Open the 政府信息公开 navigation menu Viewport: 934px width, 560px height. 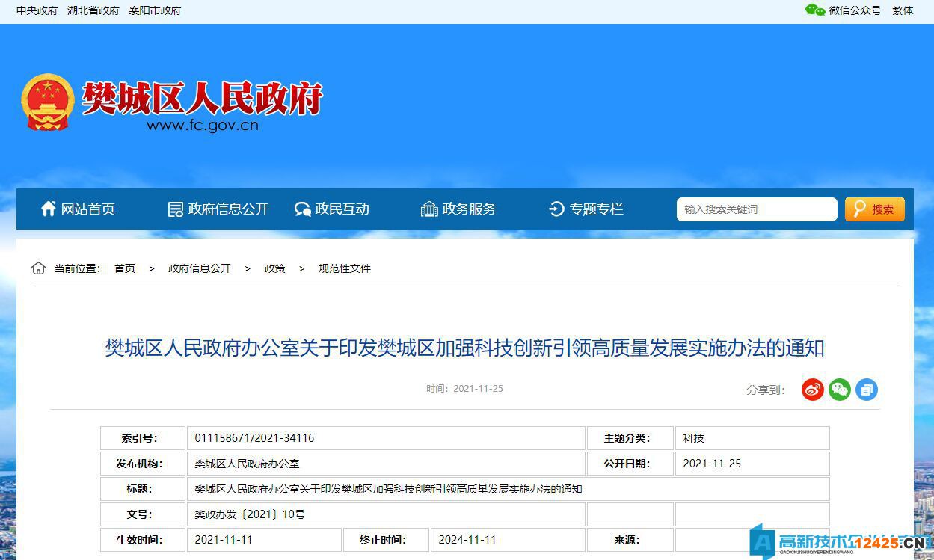tap(218, 209)
